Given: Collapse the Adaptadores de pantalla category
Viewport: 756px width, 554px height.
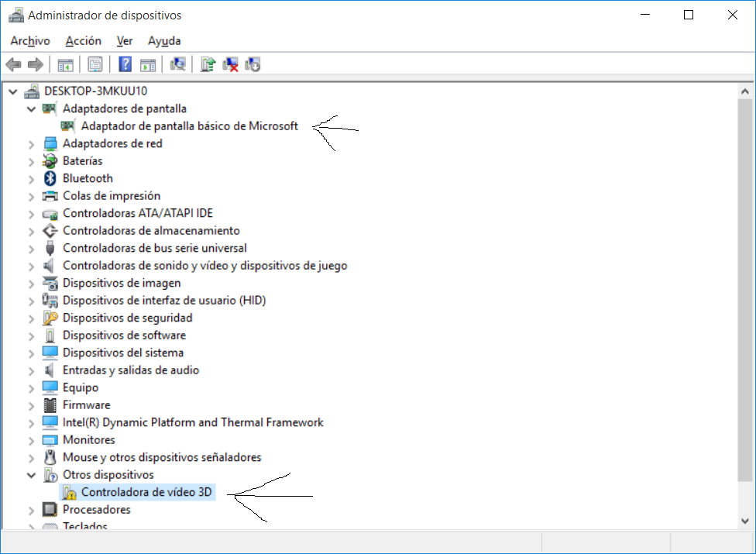Looking at the screenshot, I should [x=32, y=108].
